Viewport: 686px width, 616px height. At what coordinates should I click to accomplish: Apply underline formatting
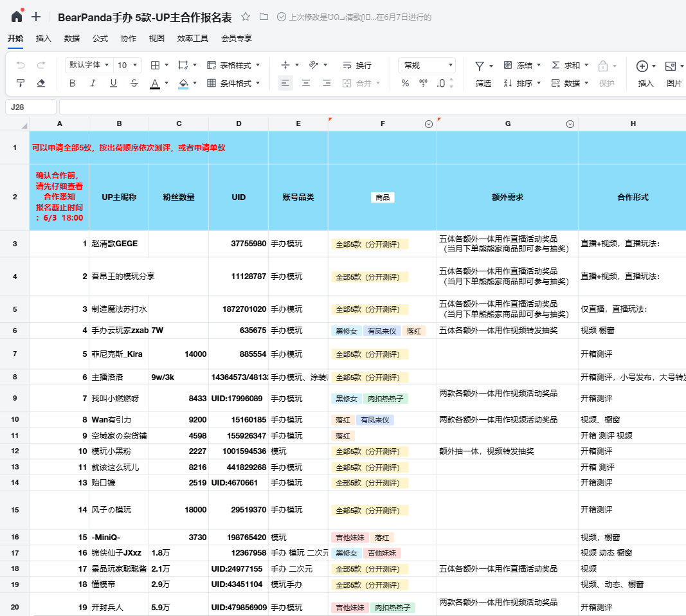coord(113,83)
